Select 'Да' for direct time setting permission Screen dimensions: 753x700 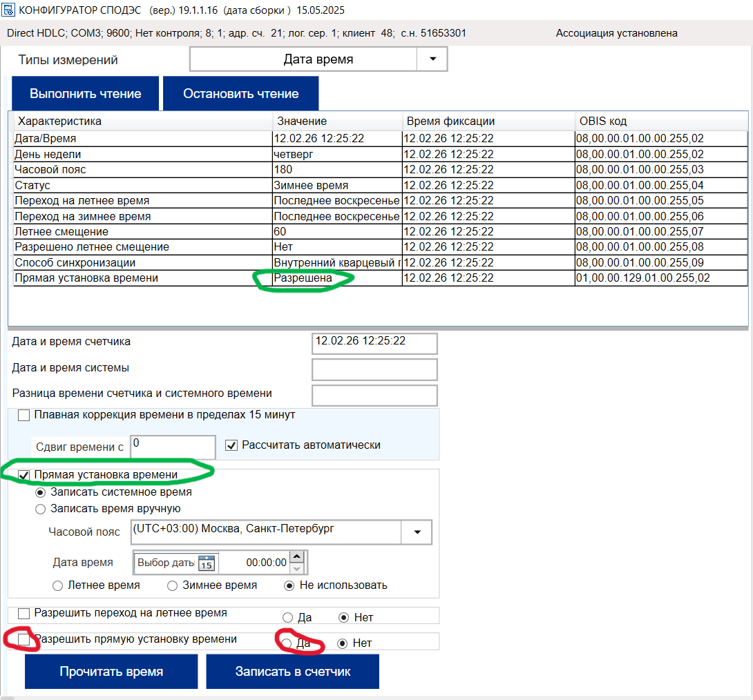click(287, 643)
